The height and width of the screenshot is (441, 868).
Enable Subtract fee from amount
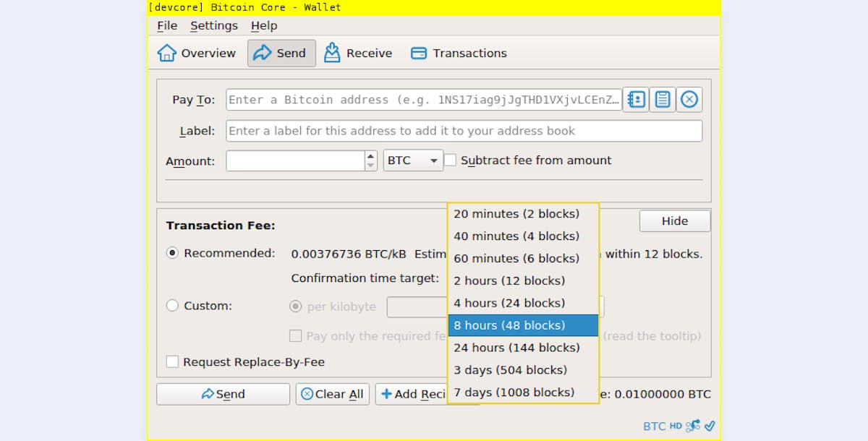(450, 160)
